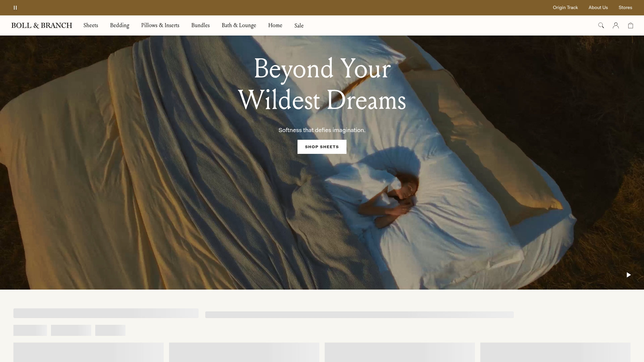Screen dimensions: 644x362
Task: Select the Home navigation item
Action: point(275,25)
